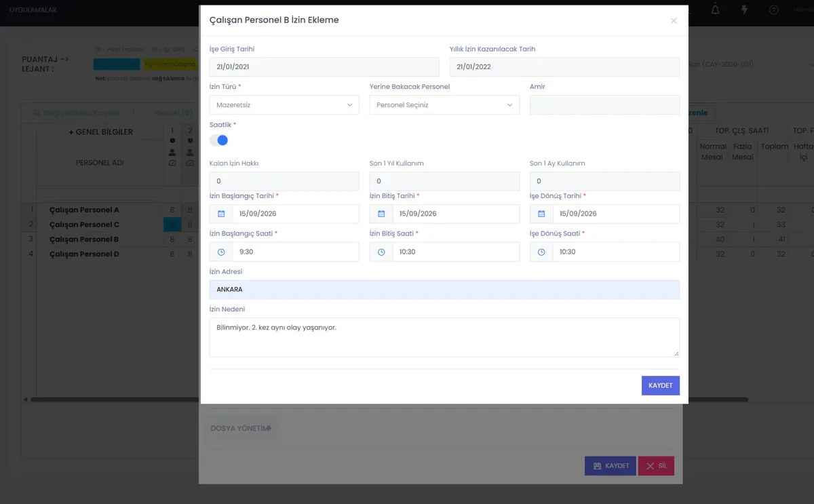Click the İşe Giriş Tarihi field
Viewport: 814px width, 504px height.
click(x=324, y=67)
